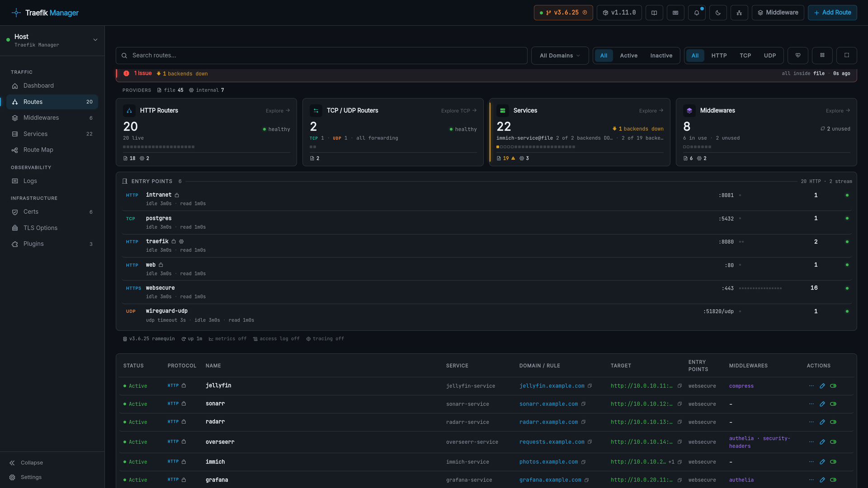Viewport: 868px width, 488px height.
Task: Click the Add Route button
Action: click(832, 13)
